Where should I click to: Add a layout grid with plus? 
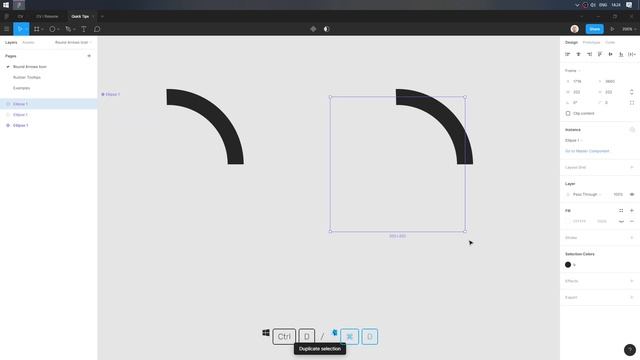(632, 167)
